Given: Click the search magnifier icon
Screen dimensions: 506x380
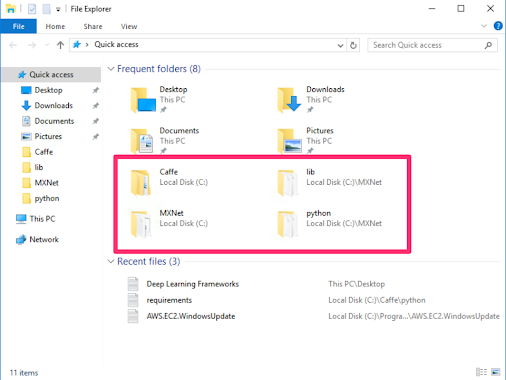Looking at the screenshot, I should pyautogui.click(x=488, y=45).
